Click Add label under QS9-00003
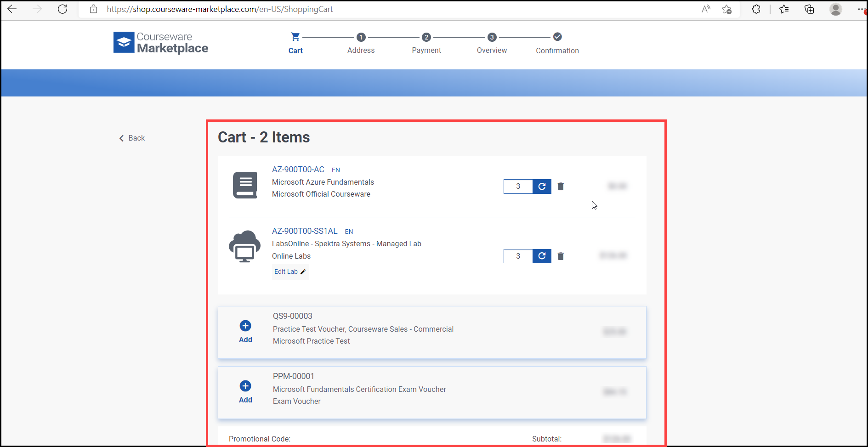Image resolution: width=868 pixels, height=447 pixels. [x=245, y=339]
